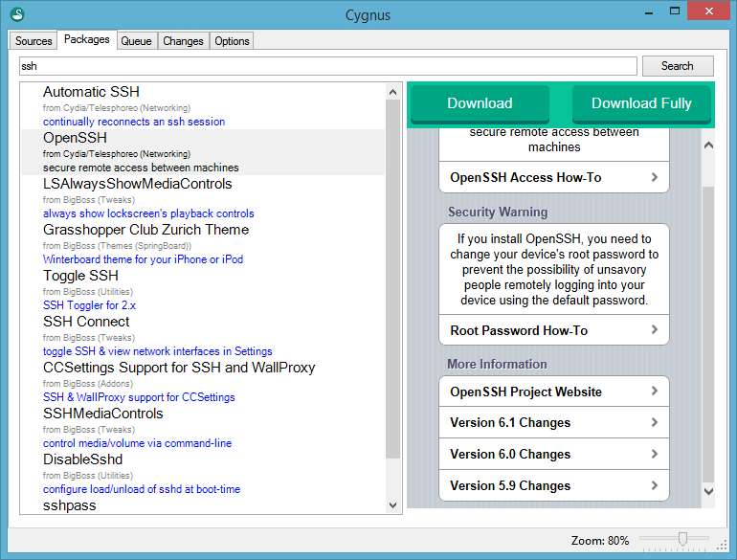
Task: Click the Search button
Action: pos(678,66)
